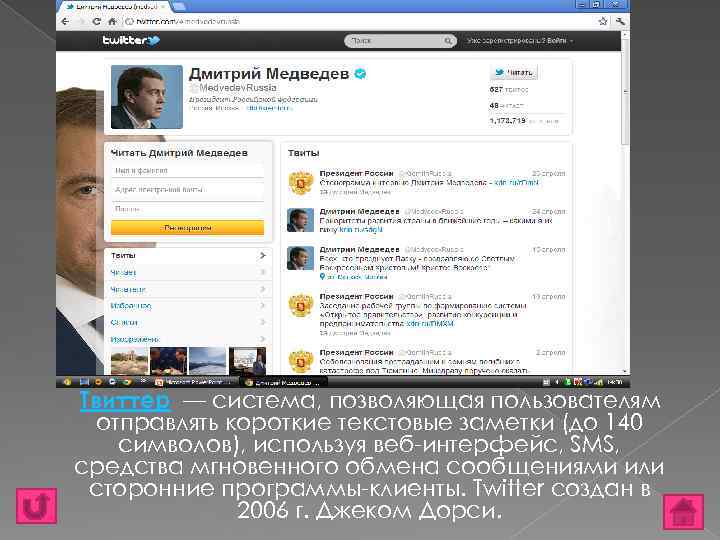The height and width of the screenshot is (540, 720).
Task: Click avatar of 24 апреля Медведев tweet
Action: pos(301,220)
